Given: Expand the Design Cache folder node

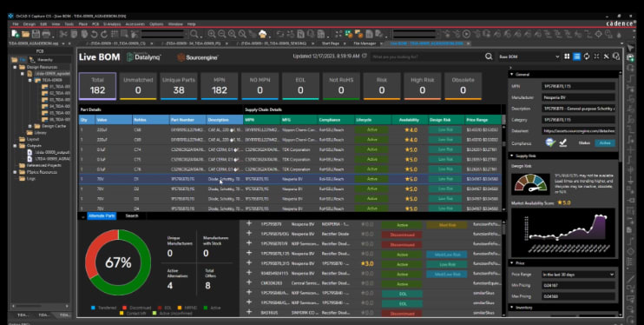Looking at the screenshot, I should click(x=30, y=126).
